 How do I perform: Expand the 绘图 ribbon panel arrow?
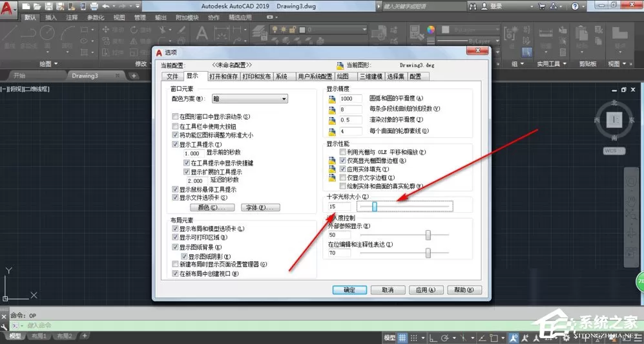pos(56,64)
